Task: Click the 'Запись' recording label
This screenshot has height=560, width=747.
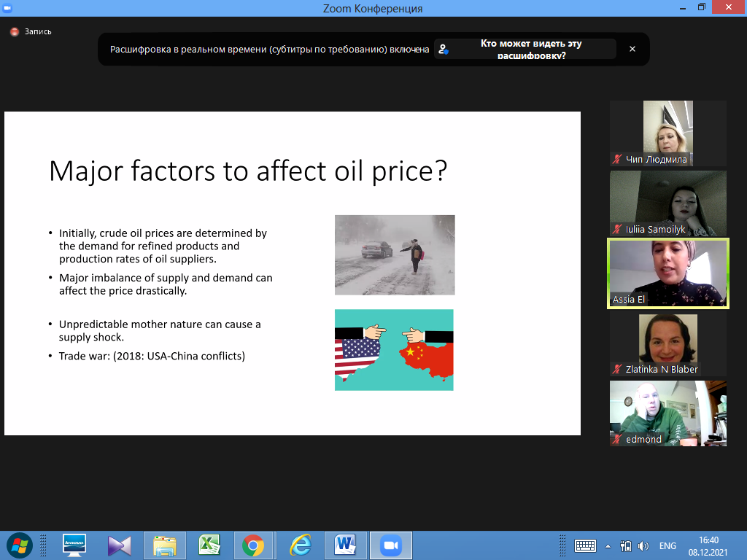Action: 38,32
